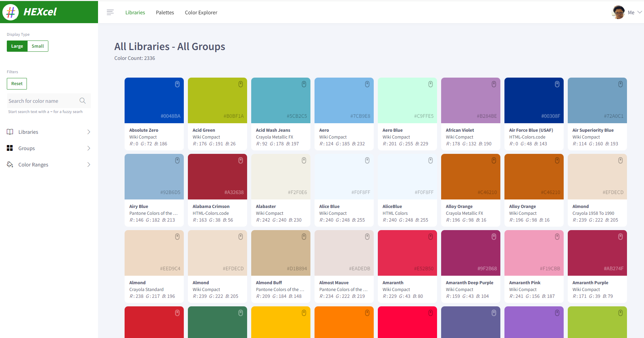This screenshot has height=338, width=644.
Task: Open the Palettes tab
Action: point(165,13)
